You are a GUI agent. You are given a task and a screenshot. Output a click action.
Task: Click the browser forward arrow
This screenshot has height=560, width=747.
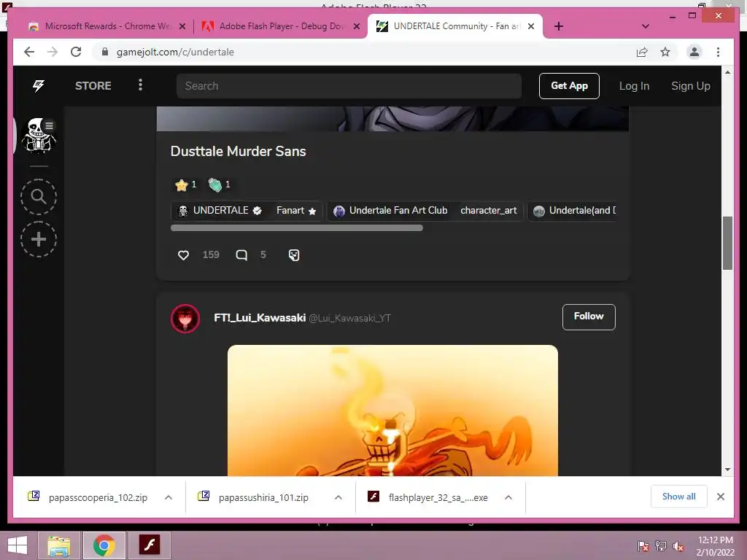coord(53,52)
